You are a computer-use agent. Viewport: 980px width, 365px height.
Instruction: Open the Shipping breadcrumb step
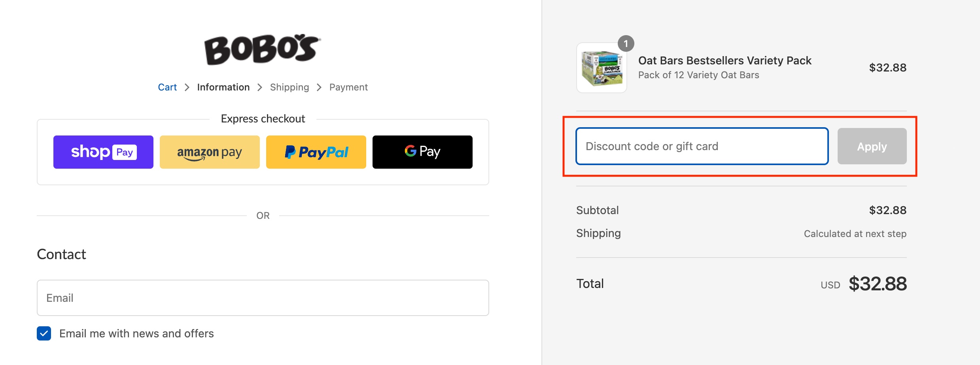(x=289, y=87)
